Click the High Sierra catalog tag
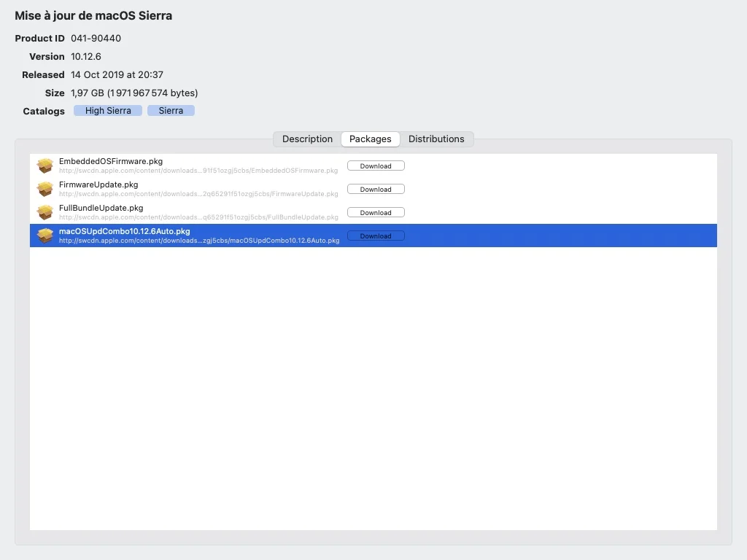This screenshot has height=560, width=747. (x=108, y=111)
